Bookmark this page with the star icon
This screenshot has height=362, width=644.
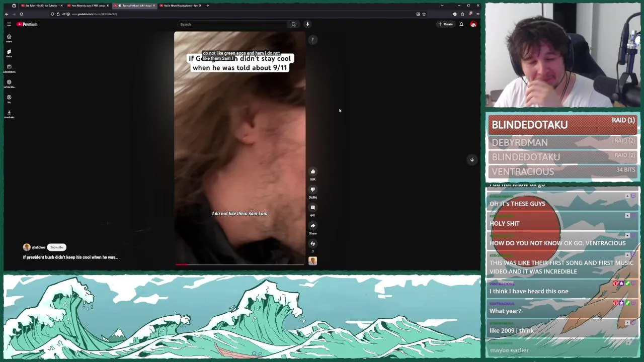[424, 14]
